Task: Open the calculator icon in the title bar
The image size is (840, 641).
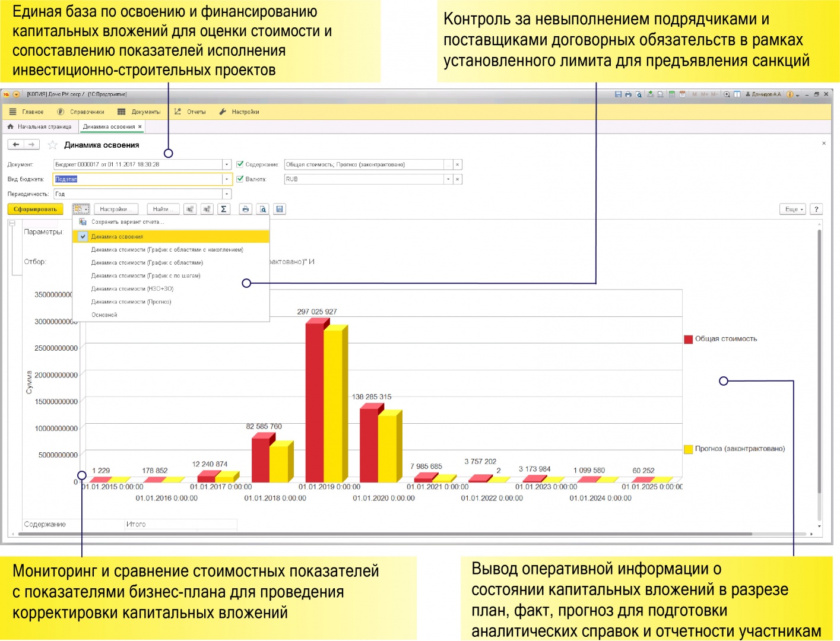Action: click(672, 94)
